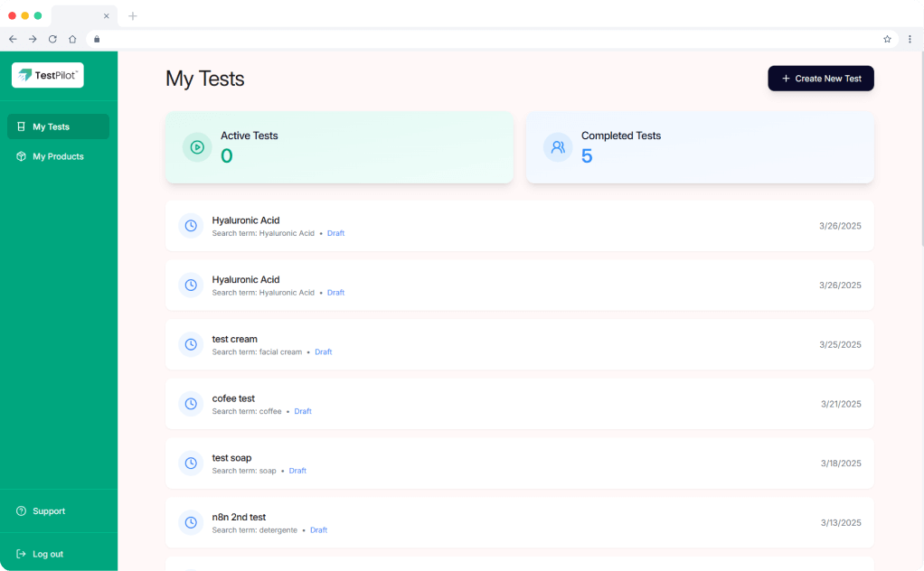Viewport: 924px width, 571px height.
Task: Click the page vertical scrollbar
Action: tap(921, 148)
